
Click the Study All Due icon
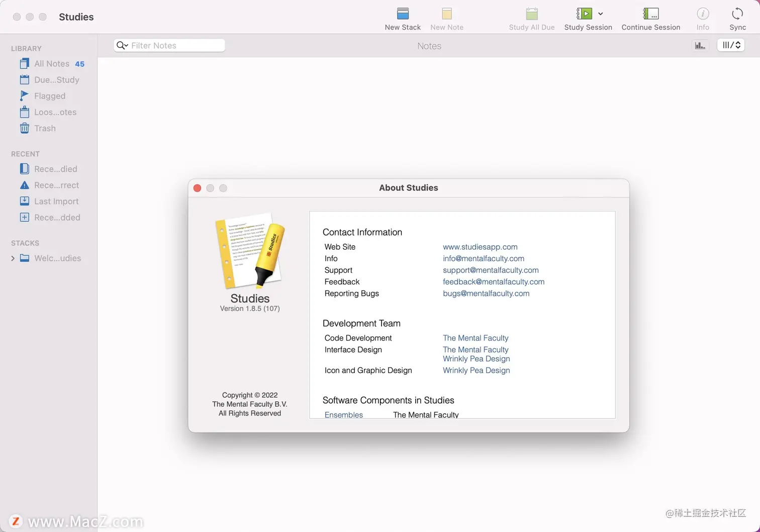[x=531, y=14]
